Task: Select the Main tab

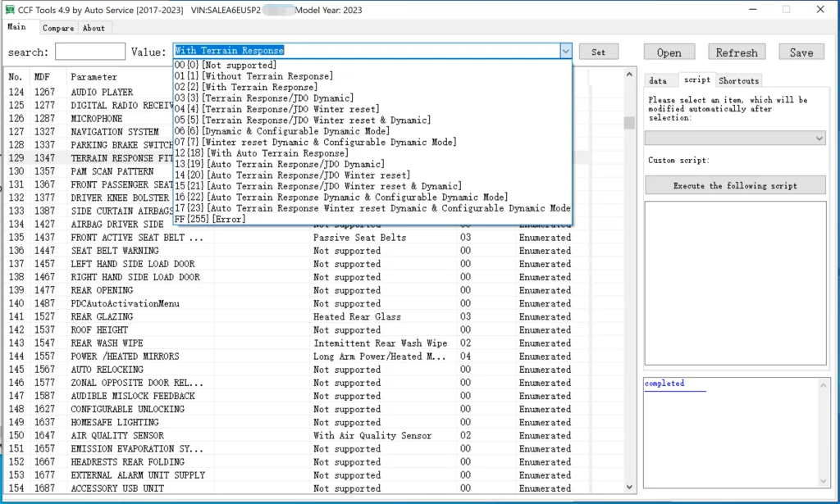Action: 17,27
